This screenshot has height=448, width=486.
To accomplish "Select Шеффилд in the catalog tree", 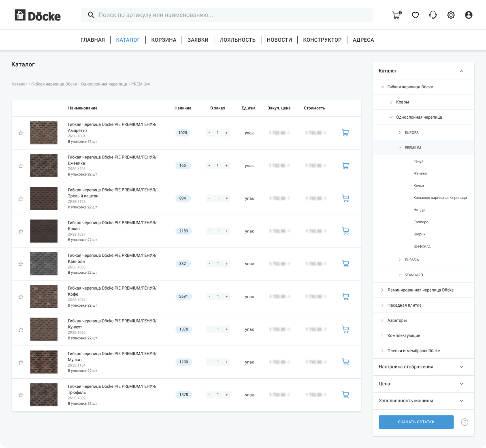I will point(422,246).
